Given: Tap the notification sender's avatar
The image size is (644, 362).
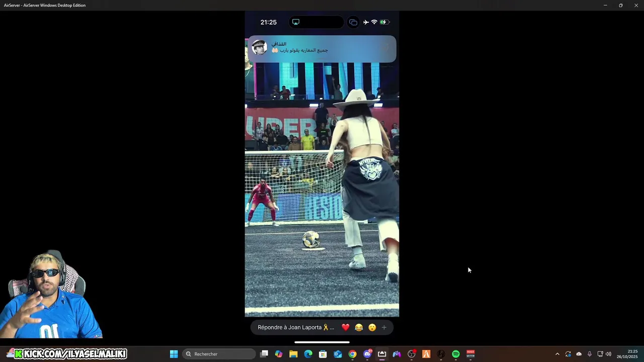Looking at the screenshot, I should click(259, 47).
